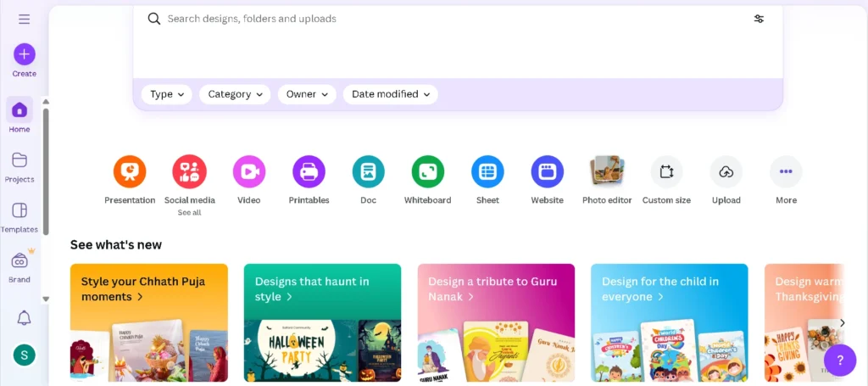Expand the Type filter dropdown
Viewport: 868px width, 386px height.
tap(167, 94)
